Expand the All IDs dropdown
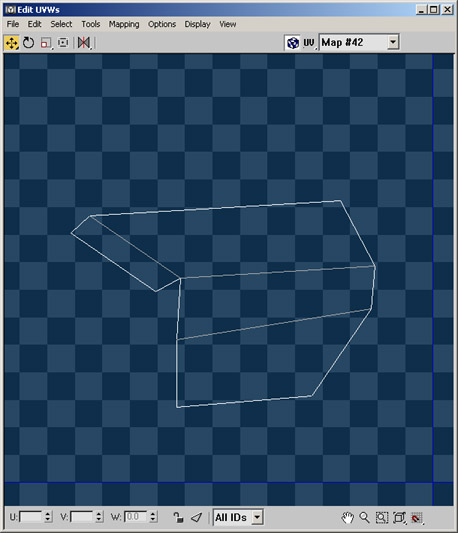458x533 pixels. click(257, 517)
